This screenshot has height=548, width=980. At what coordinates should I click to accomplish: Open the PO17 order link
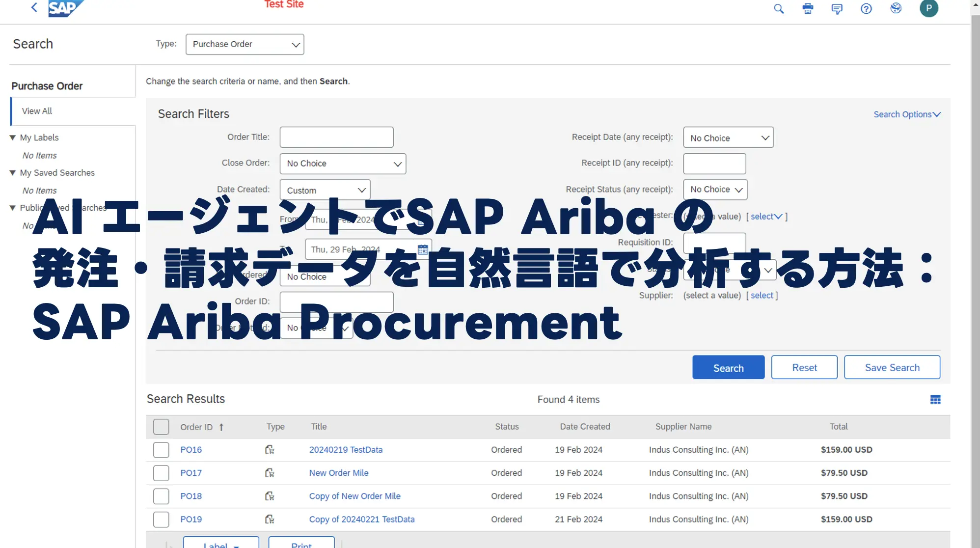coord(191,473)
